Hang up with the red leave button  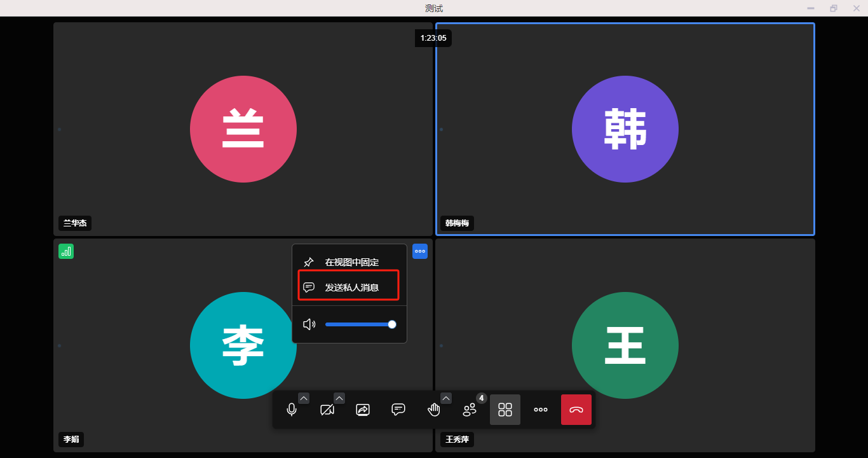click(x=576, y=410)
